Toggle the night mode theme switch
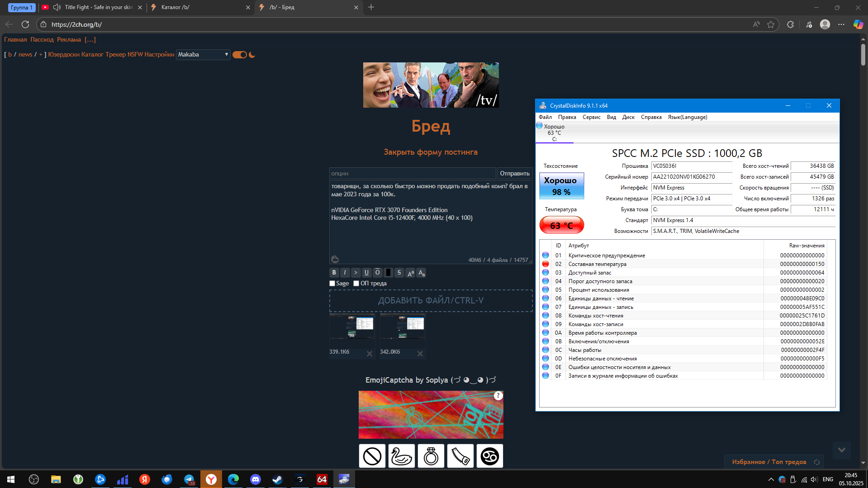868x488 pixels. (240, 55)
